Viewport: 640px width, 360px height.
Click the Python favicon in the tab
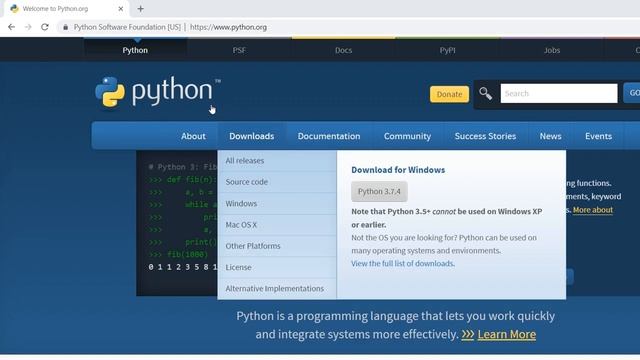(x=15, y=9)
